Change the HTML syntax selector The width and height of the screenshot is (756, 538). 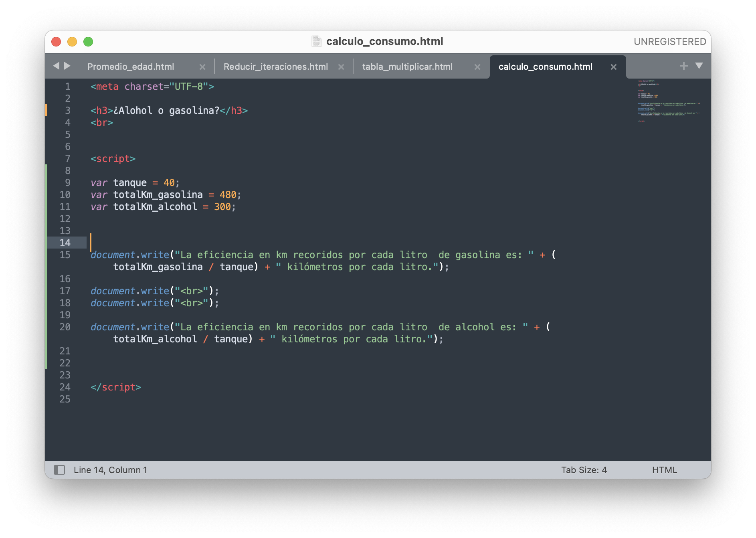(x=664, y=470)
